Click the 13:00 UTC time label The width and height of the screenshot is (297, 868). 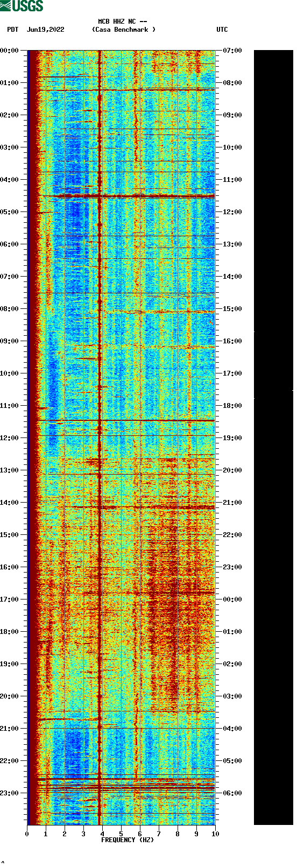coord(232,244)
